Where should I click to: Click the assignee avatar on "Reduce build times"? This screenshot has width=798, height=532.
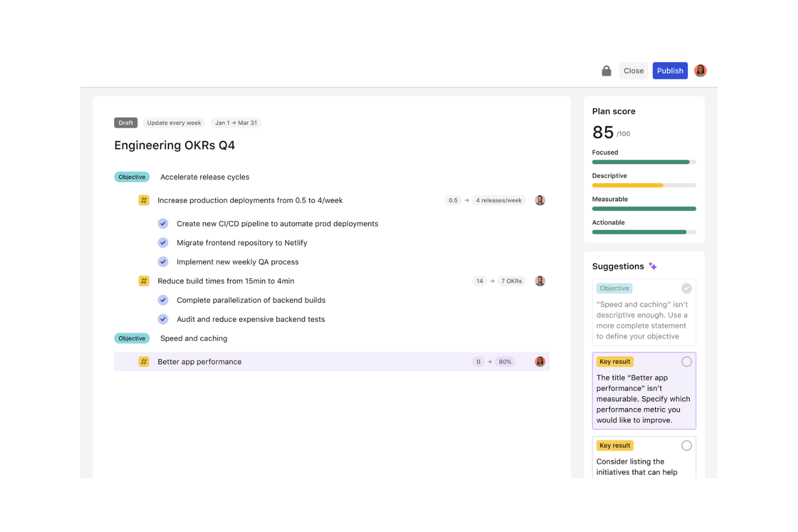click(540, 281)
